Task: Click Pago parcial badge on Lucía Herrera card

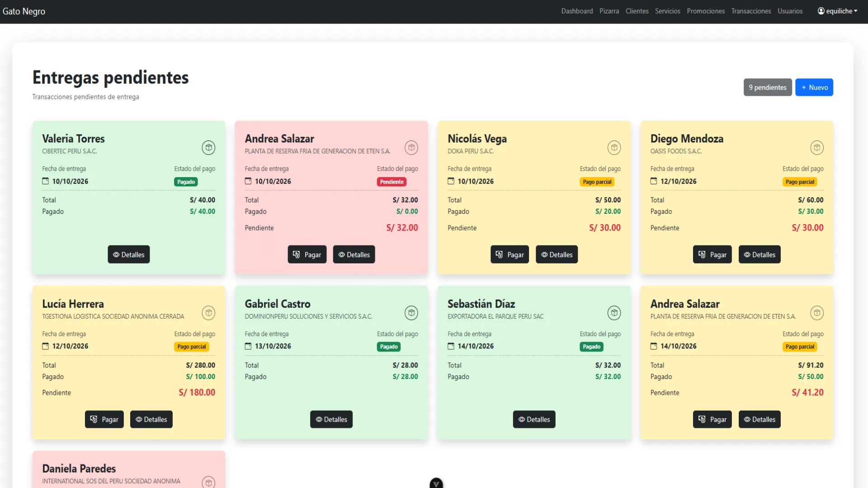Action: tap(192, 347)
